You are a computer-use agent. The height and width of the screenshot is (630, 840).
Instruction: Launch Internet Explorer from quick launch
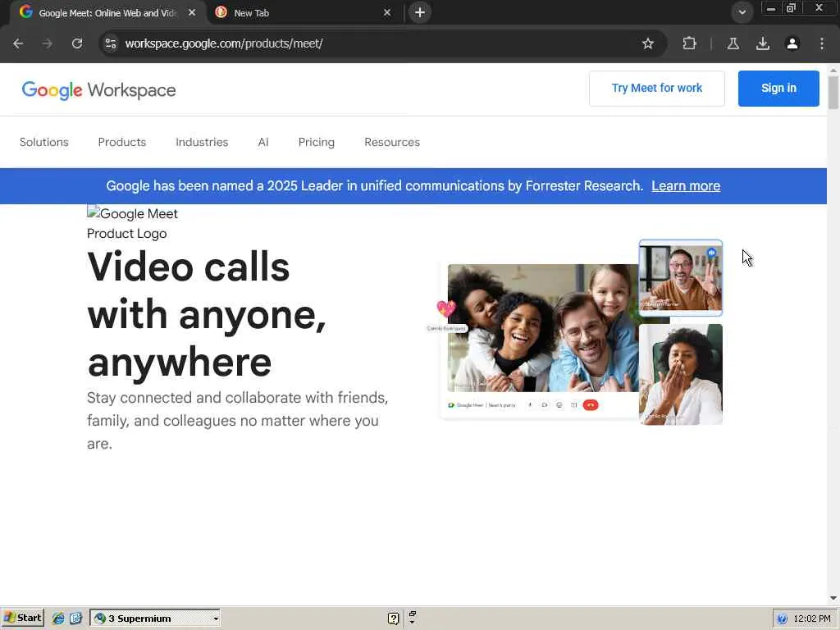[x=58, y=619]
